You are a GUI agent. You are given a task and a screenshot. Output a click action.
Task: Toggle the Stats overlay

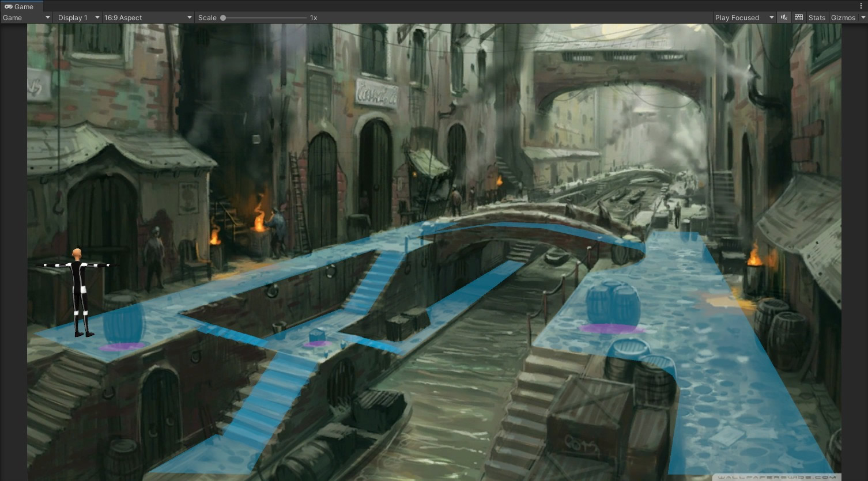817,17
